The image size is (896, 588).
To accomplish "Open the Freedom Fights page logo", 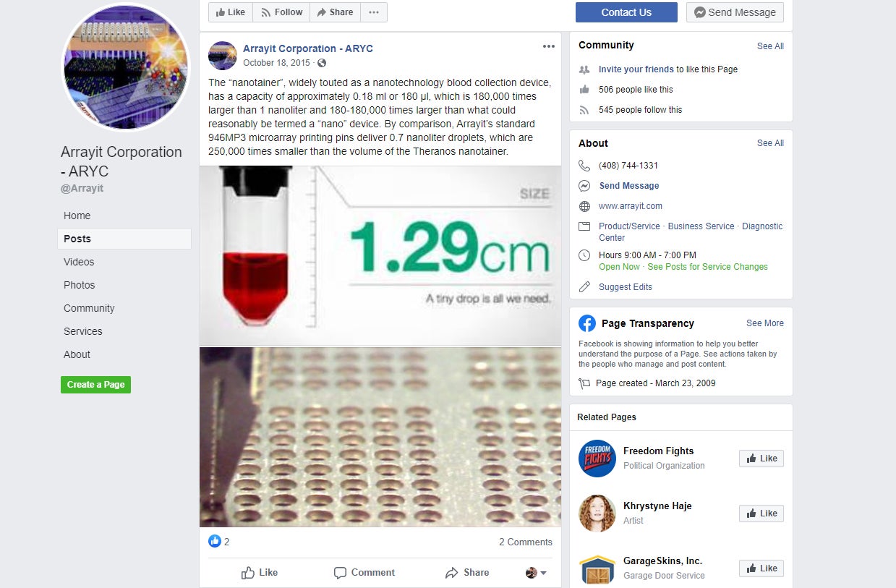I will (597, 459).
